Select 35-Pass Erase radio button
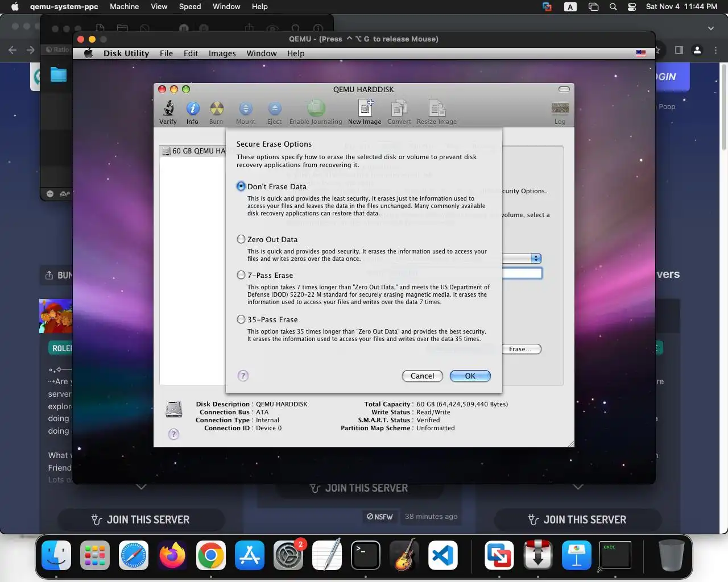 (241, 319)
